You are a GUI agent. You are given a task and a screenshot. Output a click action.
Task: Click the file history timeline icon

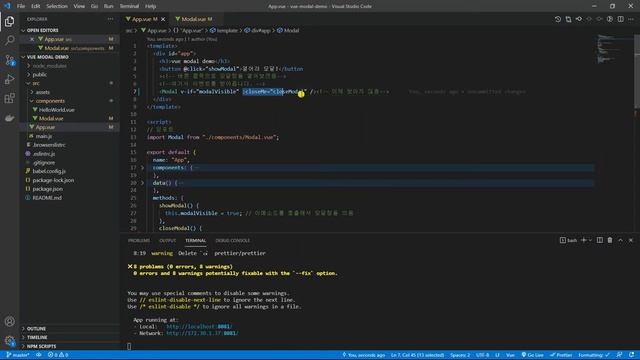coord(558,19)
